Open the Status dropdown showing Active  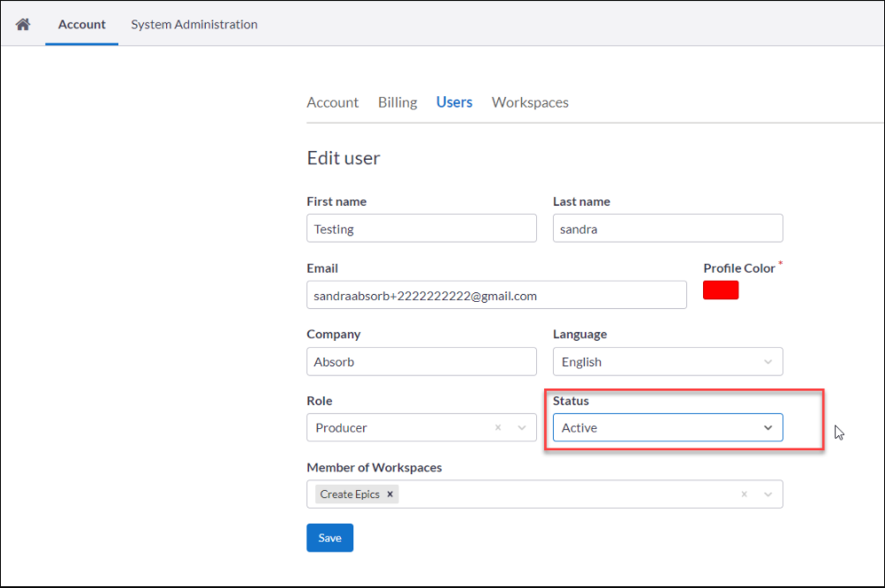(668, 427)
